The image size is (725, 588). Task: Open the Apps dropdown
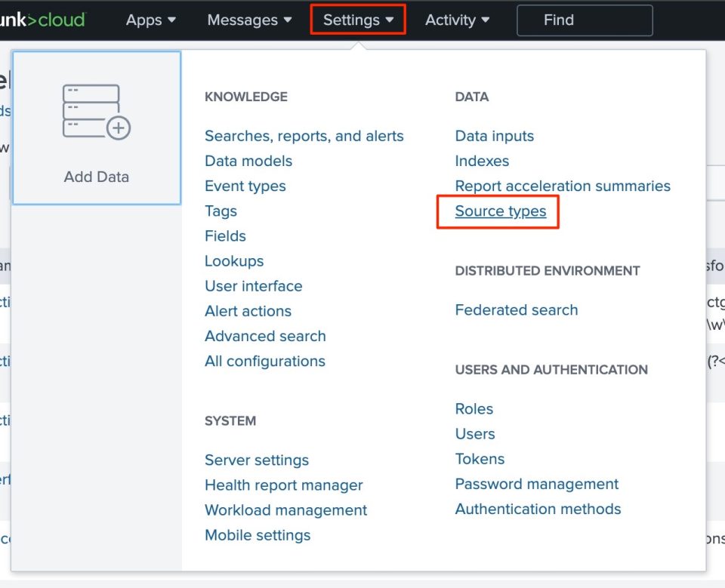coord(150,20)
